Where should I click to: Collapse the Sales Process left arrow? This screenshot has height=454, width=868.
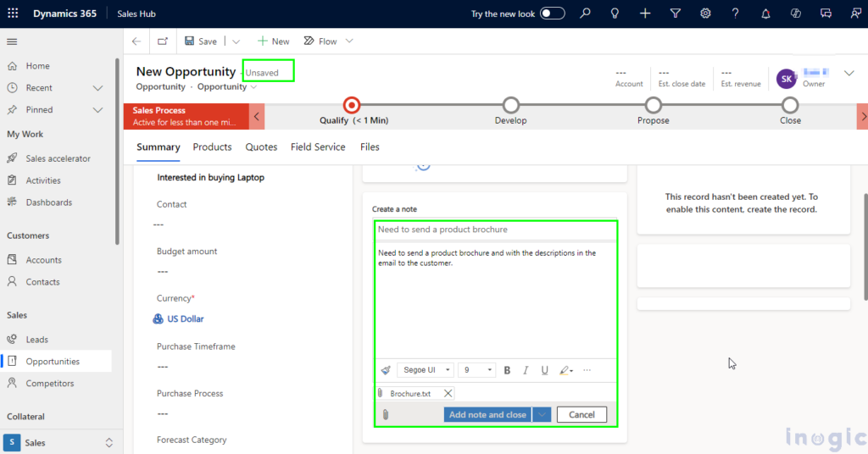click(x=257, y=117)
